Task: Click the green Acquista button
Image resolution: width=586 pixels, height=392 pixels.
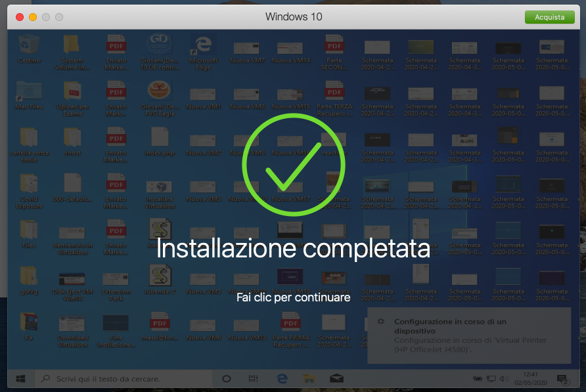Action: 549,17
